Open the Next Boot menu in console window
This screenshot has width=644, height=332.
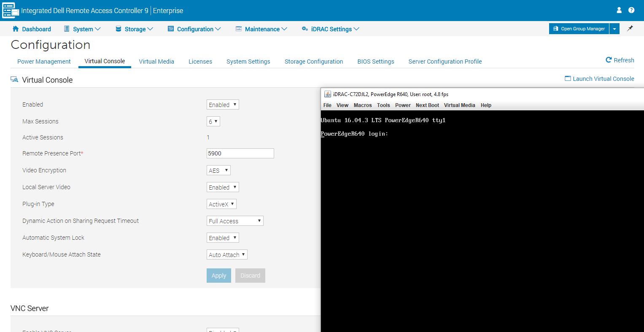pos(427,105)
